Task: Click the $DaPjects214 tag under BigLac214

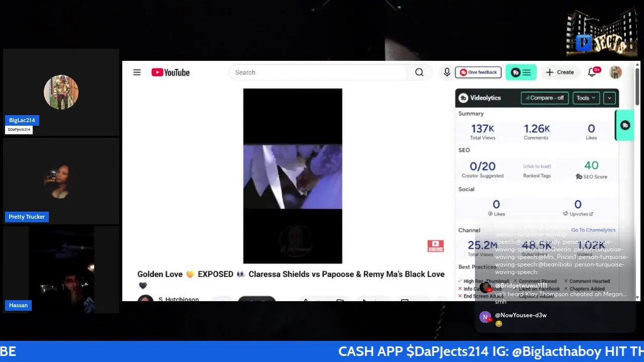Action: [x=19, y=130]
